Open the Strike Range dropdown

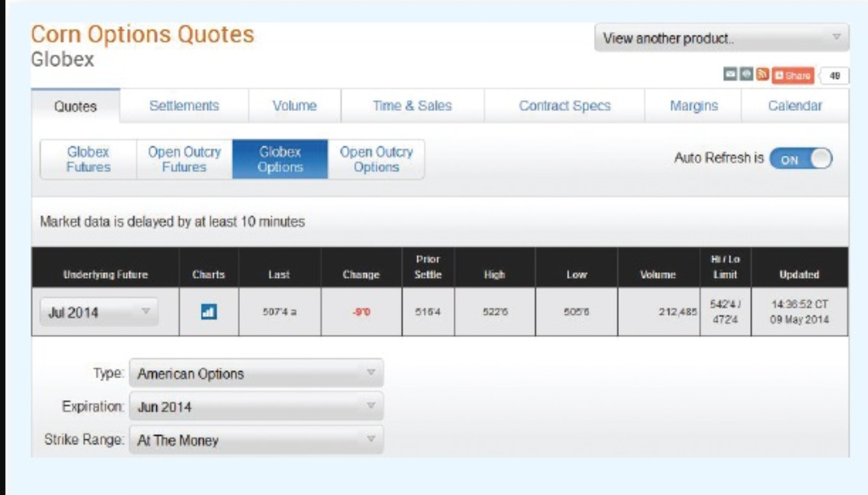[253, 440]
